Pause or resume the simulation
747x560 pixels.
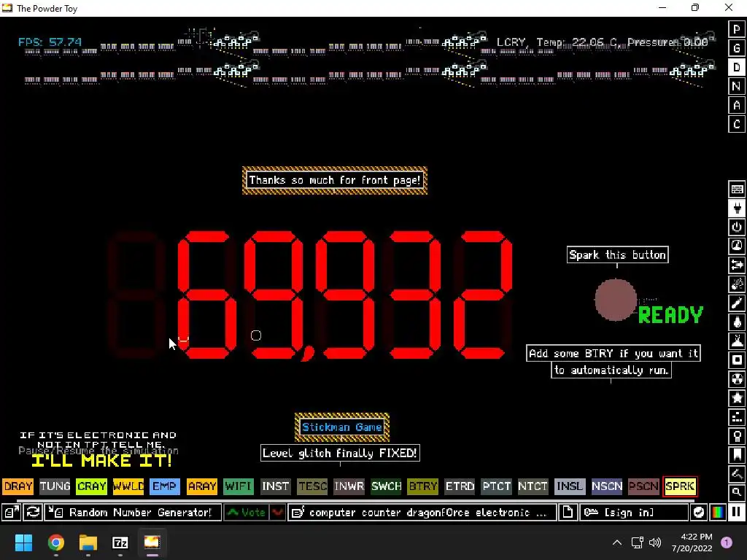pos(737,513)
